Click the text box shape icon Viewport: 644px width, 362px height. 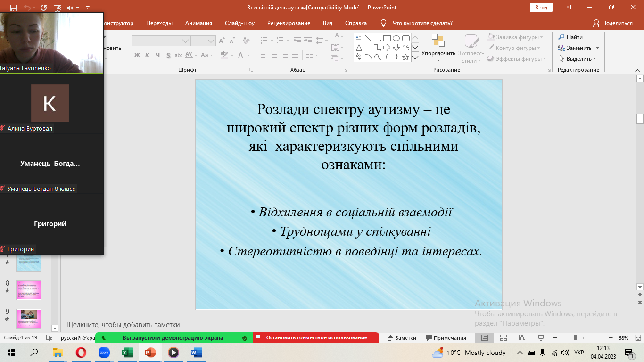[358, 38]
